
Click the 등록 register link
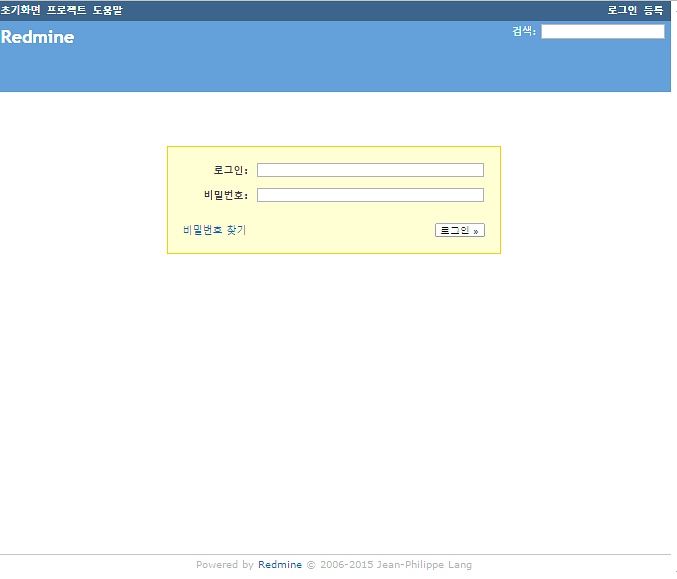tap(653, 10)
